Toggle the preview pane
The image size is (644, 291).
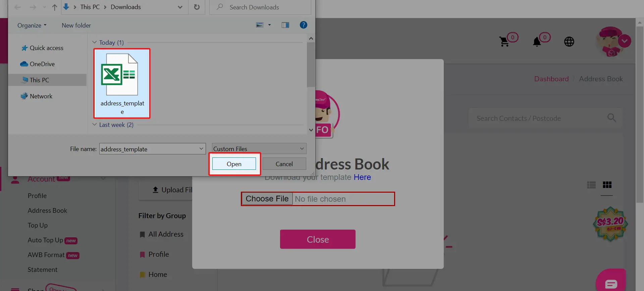pyautogui.click(x=285, y=25)
